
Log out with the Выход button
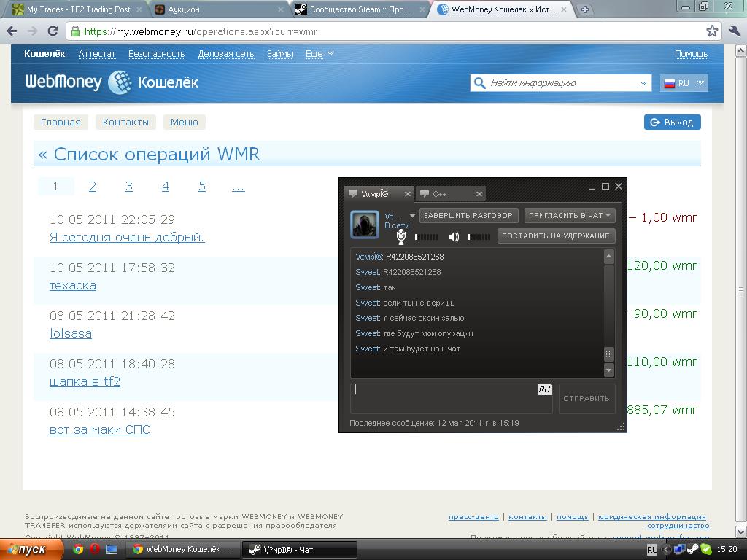(672, 122)
